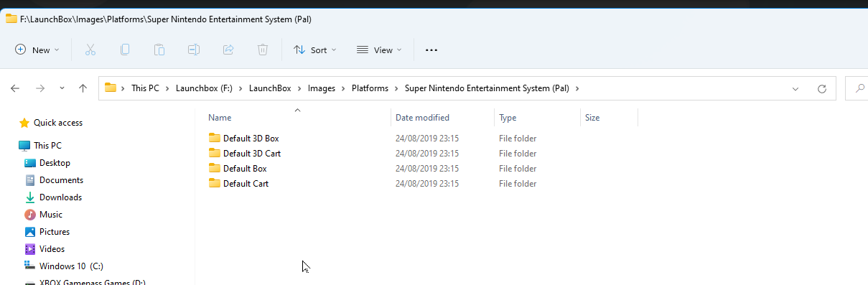Click LaunchBox breadcrumb segment
The width and height of the screenshot is (868, 285).
tap(270, 88)
